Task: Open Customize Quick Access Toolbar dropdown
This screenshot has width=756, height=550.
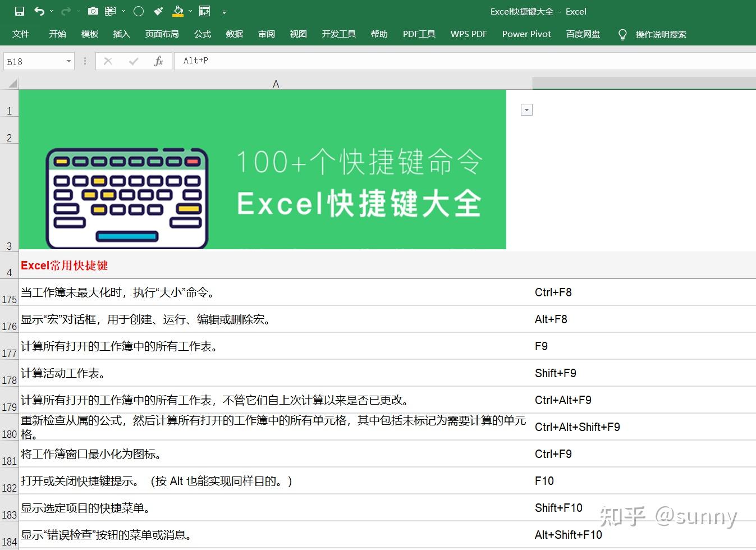Action: coord(224,12)
